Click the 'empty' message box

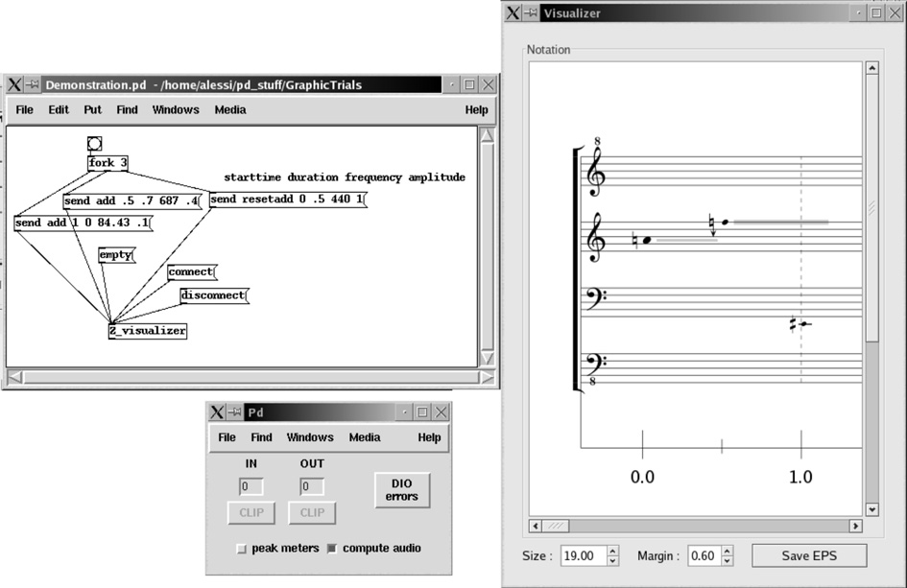coord(116,255)
